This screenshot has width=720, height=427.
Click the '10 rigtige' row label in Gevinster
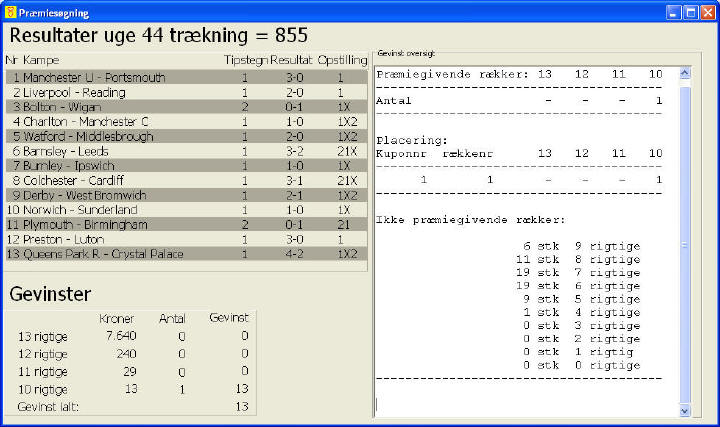pyautogui.click(x=43, y=390)
